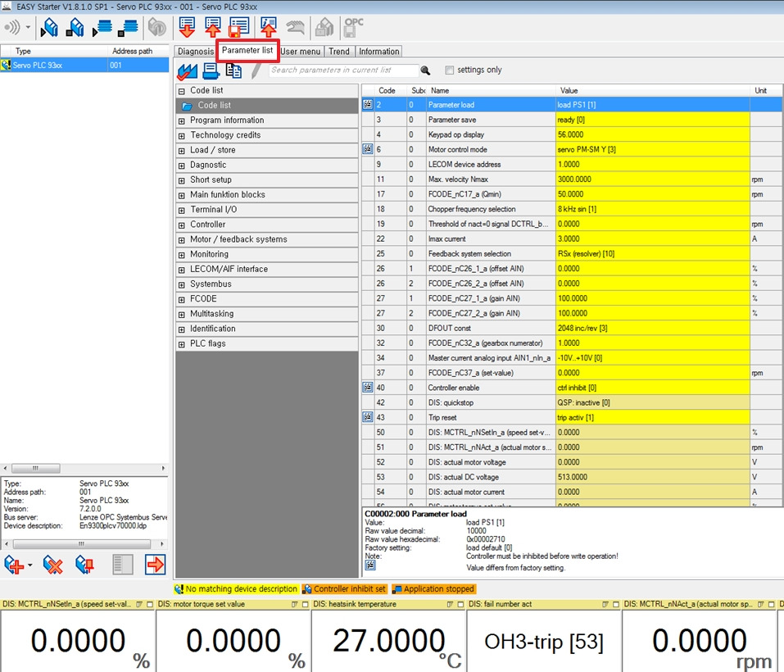
Task: Click the upload parameter set icon with red up-arrow
Action: (x=212, y=26)
